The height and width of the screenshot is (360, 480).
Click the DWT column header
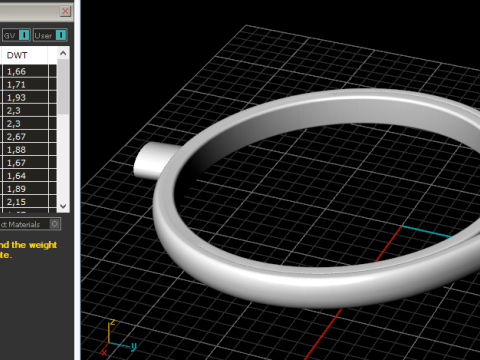pyautogui.click(x=24, y=55)
